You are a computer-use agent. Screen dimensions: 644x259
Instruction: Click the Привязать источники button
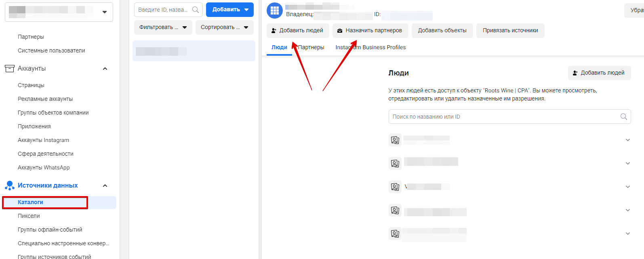tap(510, 31)
